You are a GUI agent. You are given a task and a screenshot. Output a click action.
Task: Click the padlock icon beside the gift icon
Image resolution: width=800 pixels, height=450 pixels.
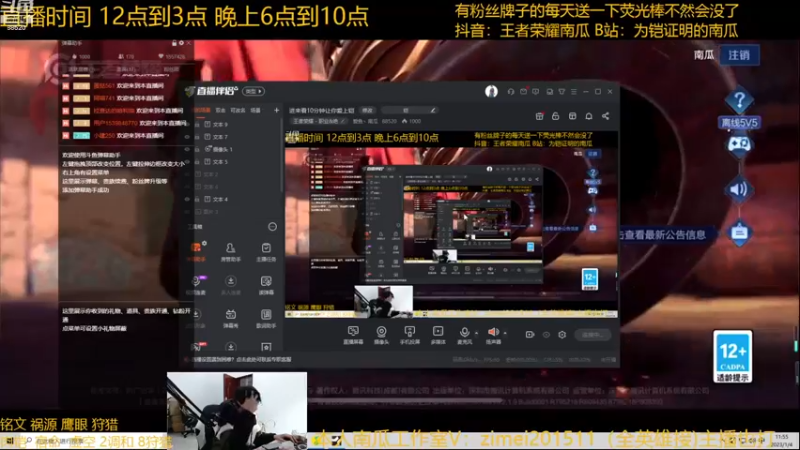pyautogui.click(x=556, y=116)
